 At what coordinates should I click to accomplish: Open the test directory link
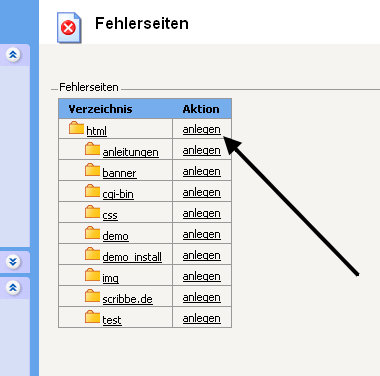coord(112,320)
